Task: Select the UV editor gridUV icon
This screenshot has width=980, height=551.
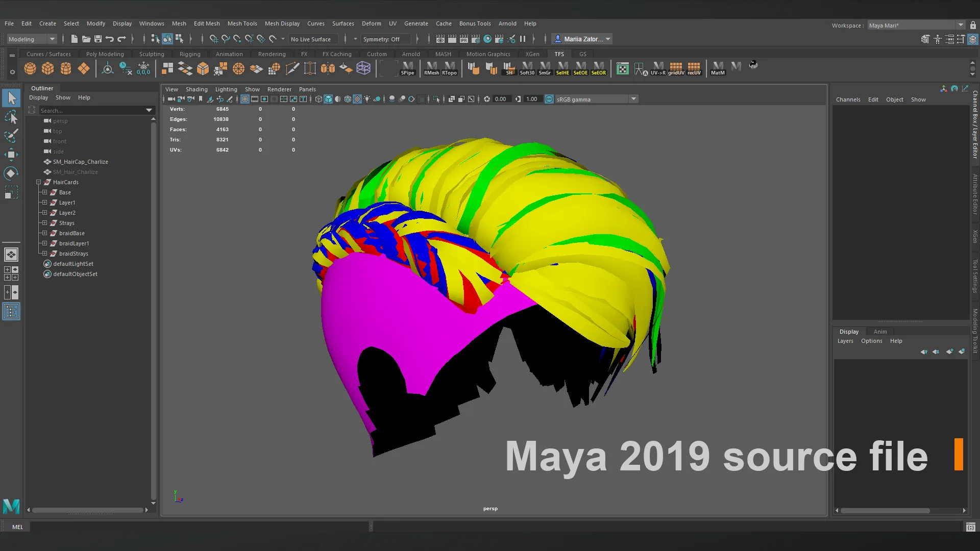Action: (x=676, y=67)
